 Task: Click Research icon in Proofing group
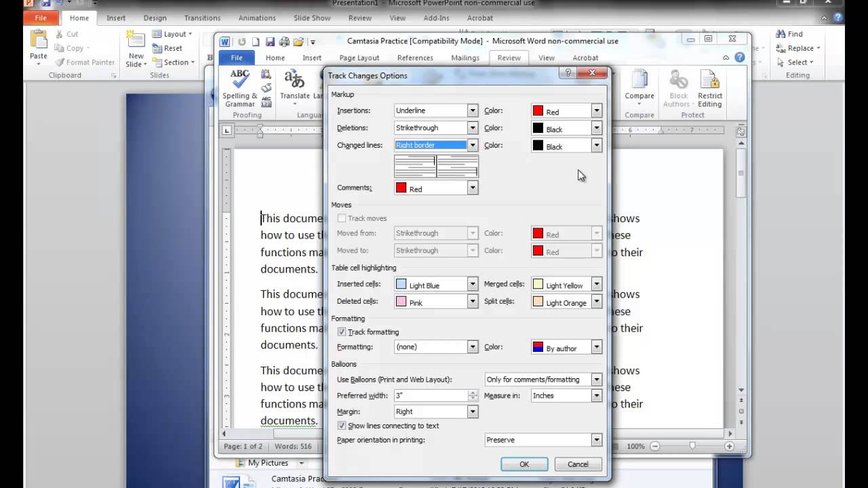click(x=267, y=75)
